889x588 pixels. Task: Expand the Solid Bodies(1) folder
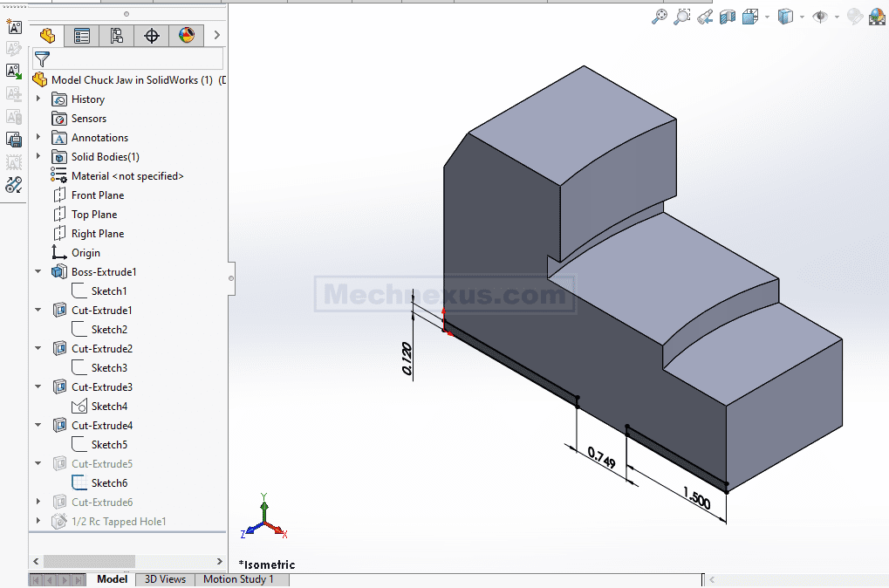[38, 156]
